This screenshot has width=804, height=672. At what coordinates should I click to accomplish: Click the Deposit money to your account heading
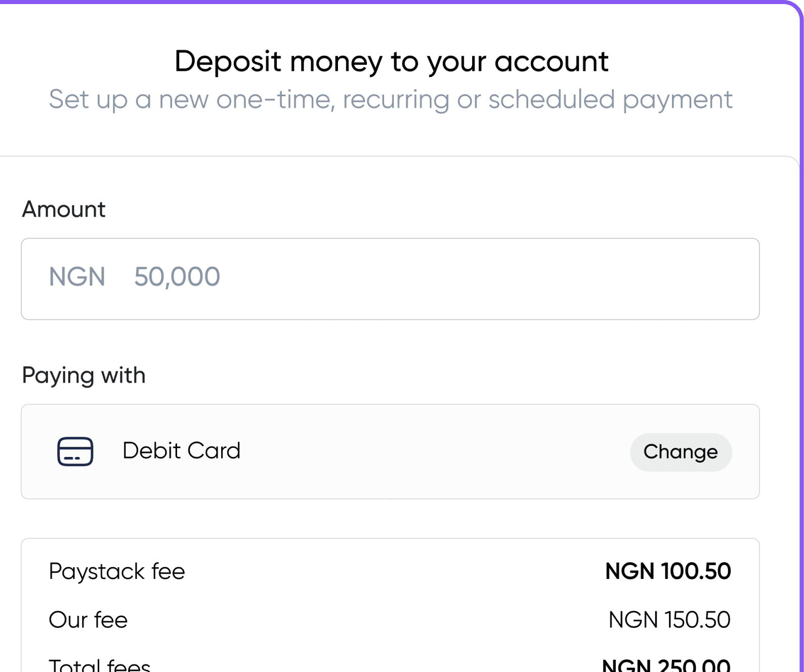[x=391, y=62]
